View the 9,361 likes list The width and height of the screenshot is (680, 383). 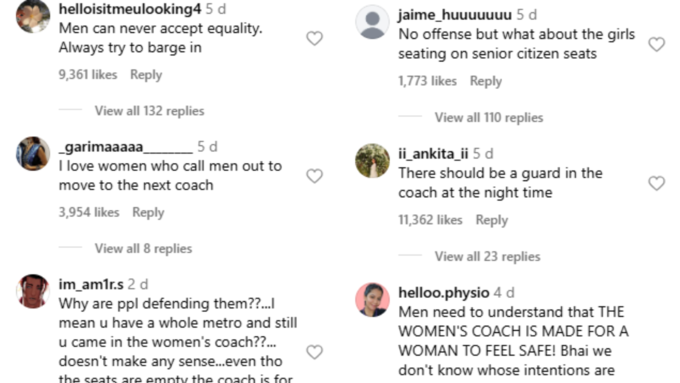(x=88, y=75)
